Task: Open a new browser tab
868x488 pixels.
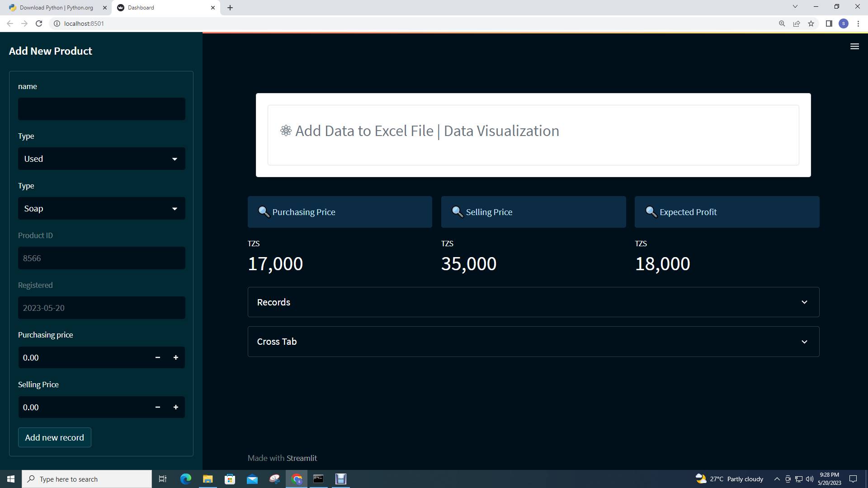Action: 230,8
